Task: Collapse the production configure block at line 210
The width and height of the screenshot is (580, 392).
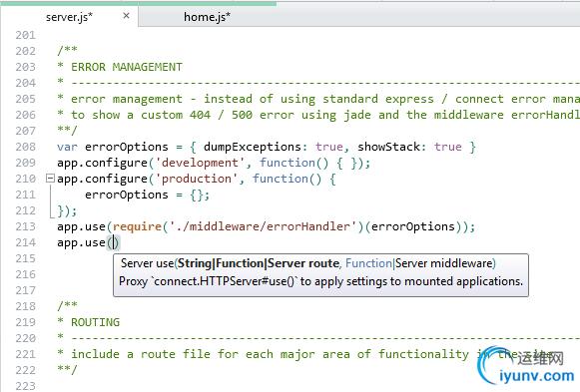Action: [x=50, y=179]
